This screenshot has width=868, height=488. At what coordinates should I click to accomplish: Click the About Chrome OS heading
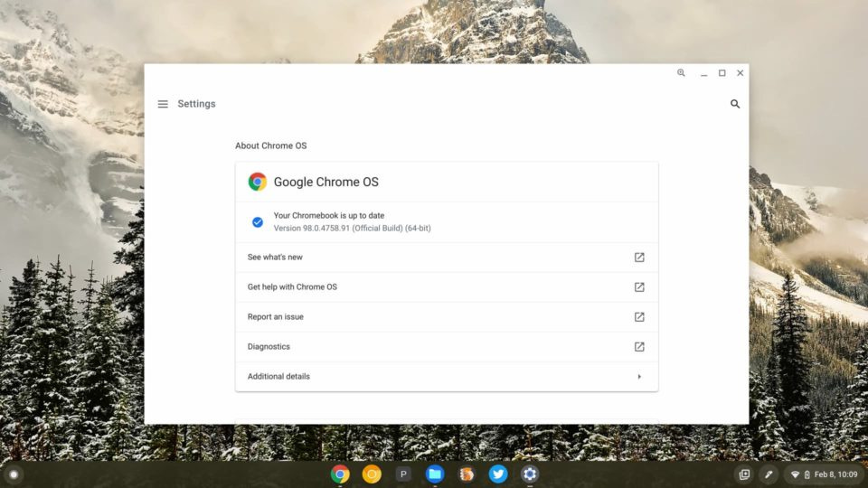(x=270, y=145)
